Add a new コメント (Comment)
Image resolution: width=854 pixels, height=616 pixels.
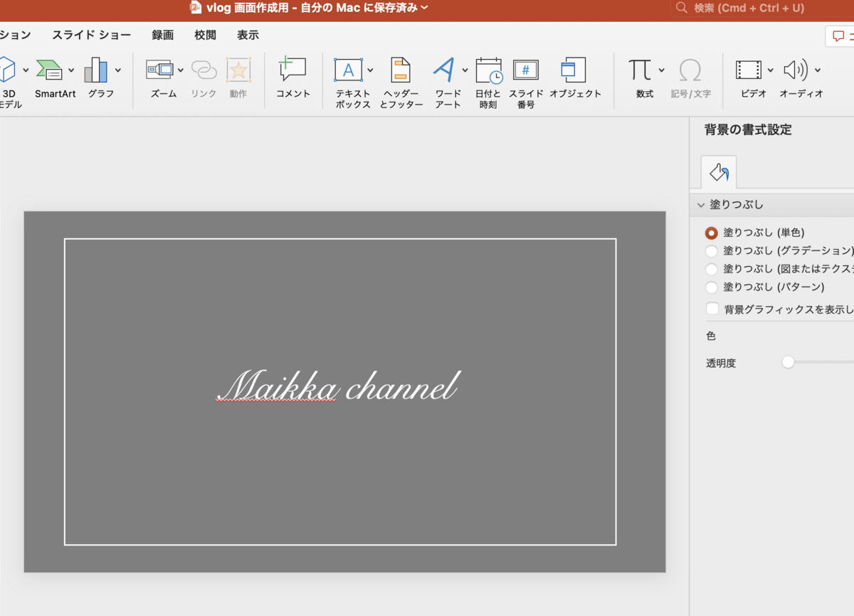pyautogui.click(x=292, y=69)
